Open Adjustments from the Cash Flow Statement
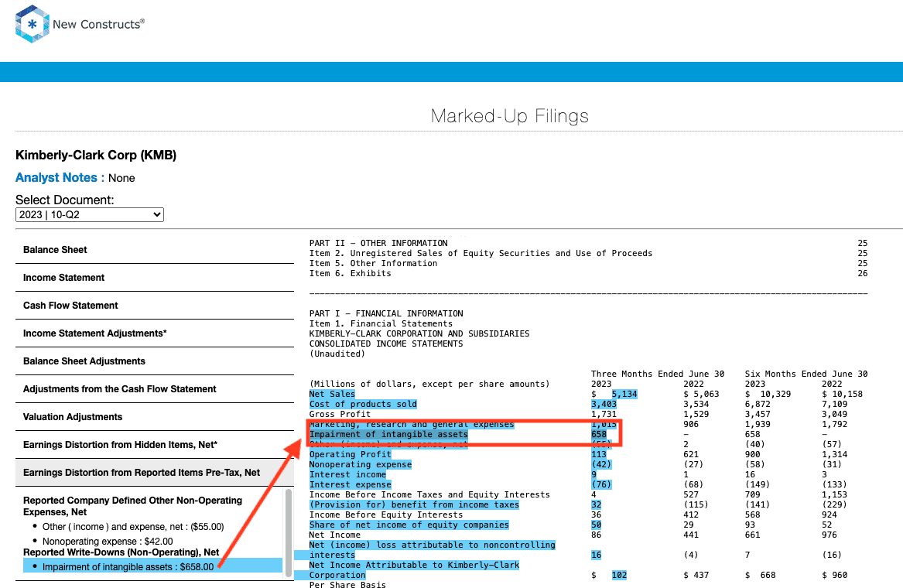The image size is (903, 588). click(154, 389)
